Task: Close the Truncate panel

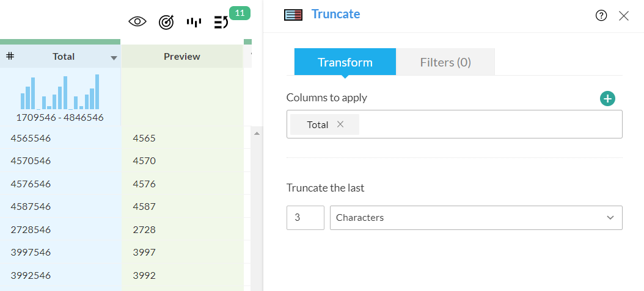Action: [624, 16]
